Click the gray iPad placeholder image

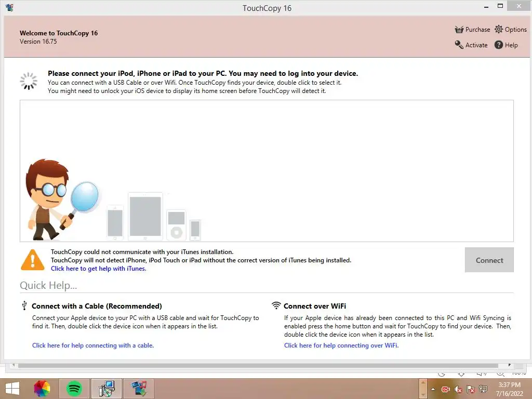tap(145, 217)
